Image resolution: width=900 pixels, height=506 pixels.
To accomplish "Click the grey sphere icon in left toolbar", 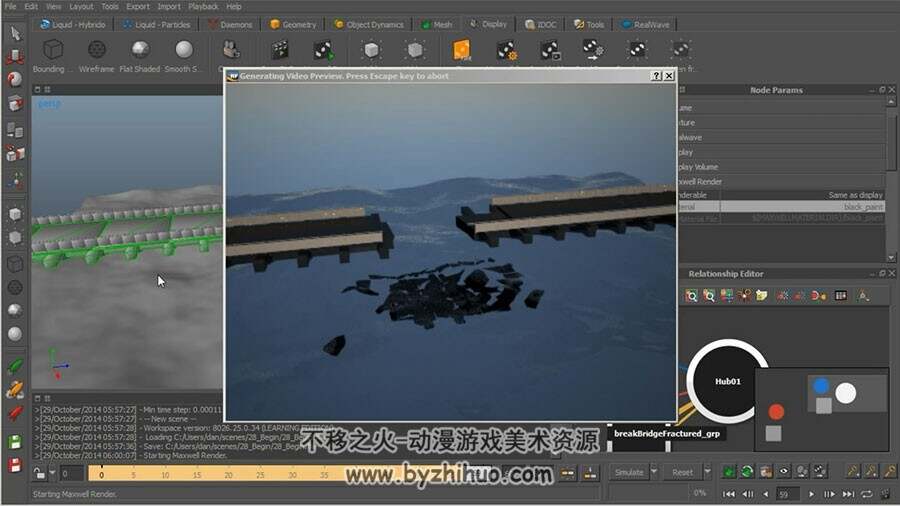I will [x=15, y=334].
